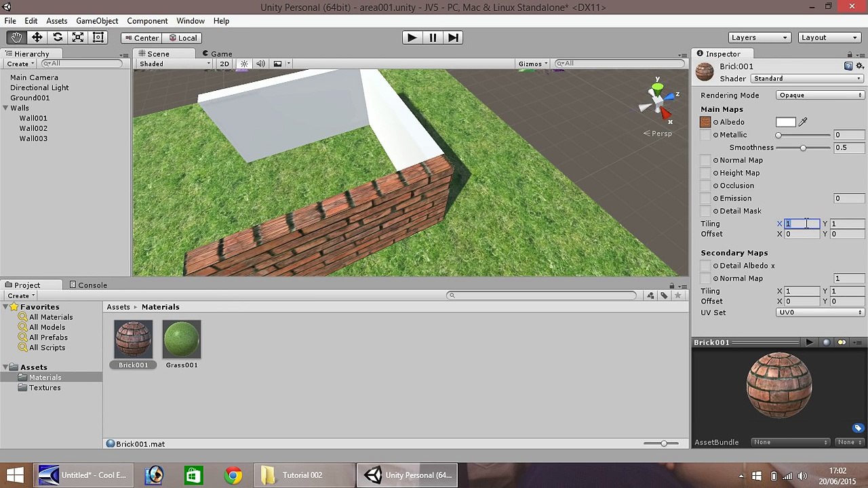Click the Step frame button
The height and width of the screenshot is (488, 868).
[x=454, y=38]
